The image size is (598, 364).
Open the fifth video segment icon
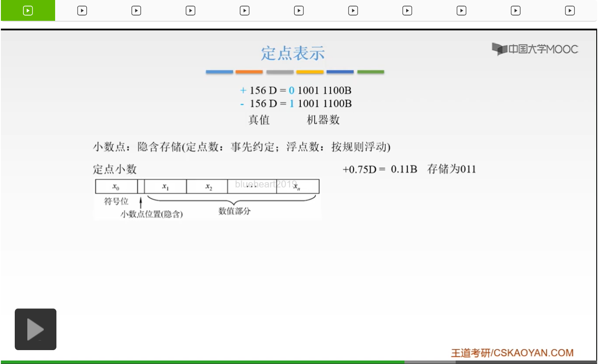click(245, 10)
